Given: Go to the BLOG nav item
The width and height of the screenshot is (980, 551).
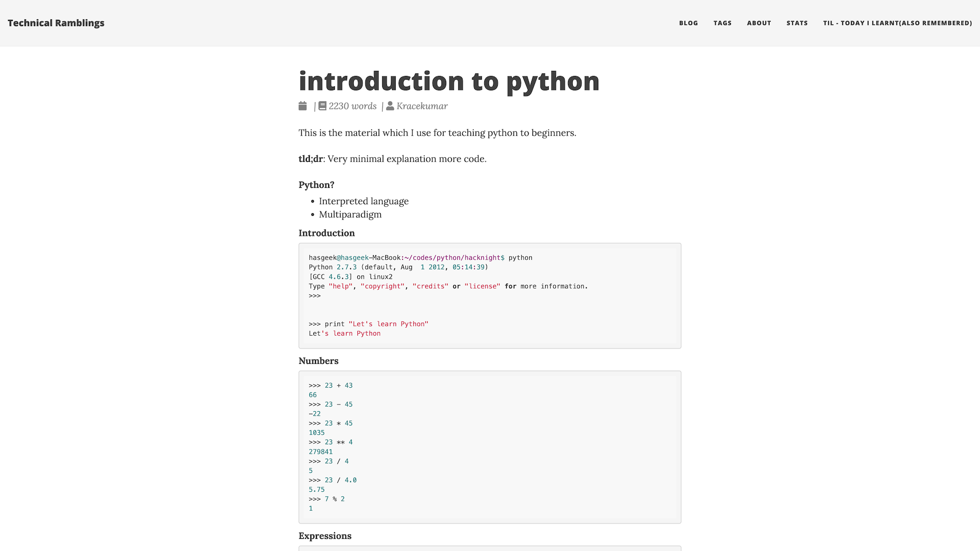Looking at the screenshot, I should click(x=688, y=23).
